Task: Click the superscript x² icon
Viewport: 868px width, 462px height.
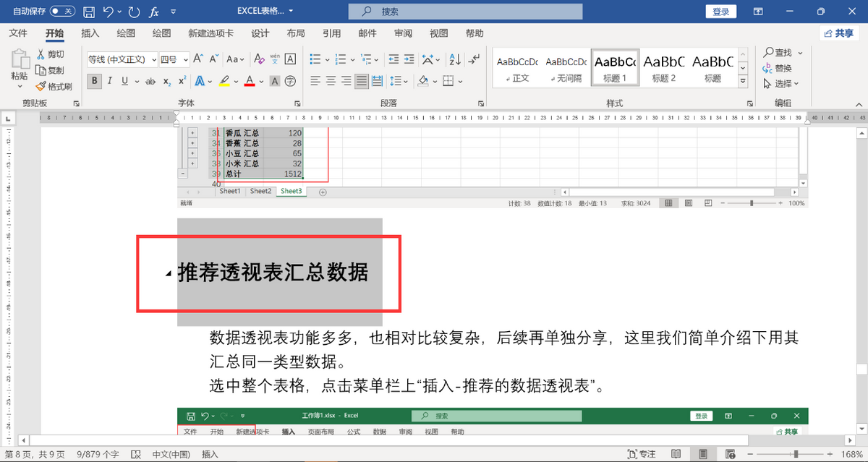Action: tap(182, 82)
